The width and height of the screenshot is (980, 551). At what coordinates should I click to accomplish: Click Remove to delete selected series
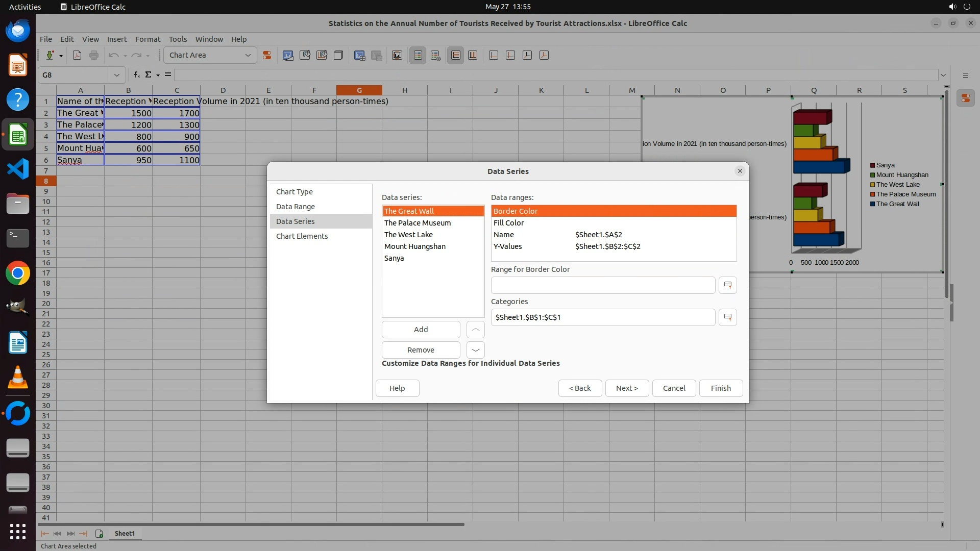click(x=421, y=350)
